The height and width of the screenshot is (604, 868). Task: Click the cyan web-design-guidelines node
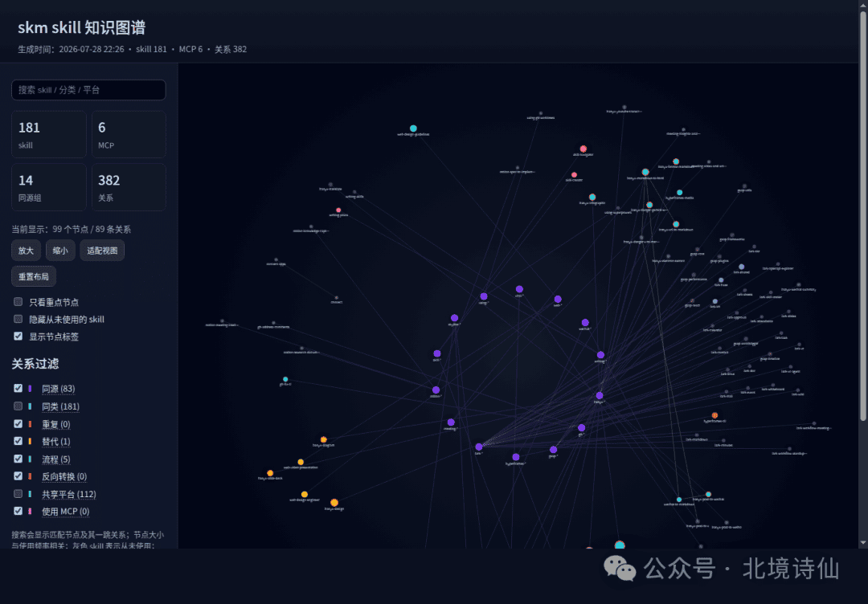[x=413, y=129]
